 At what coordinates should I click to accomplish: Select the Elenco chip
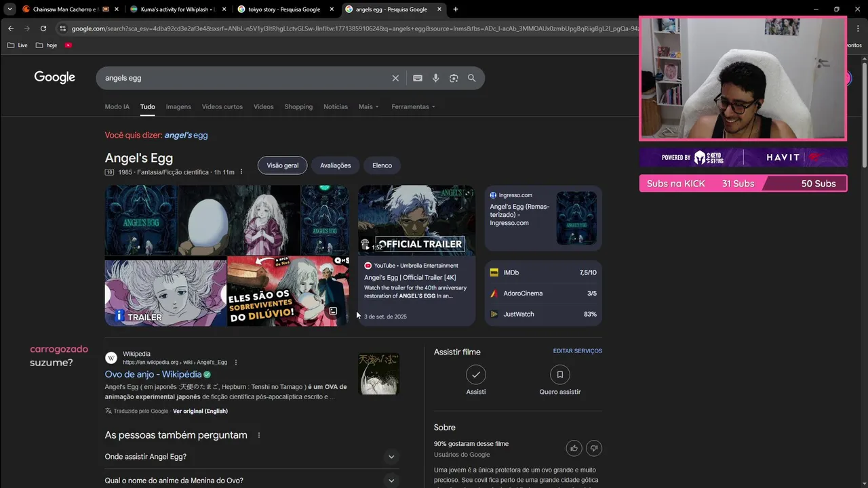pos(382,165)
